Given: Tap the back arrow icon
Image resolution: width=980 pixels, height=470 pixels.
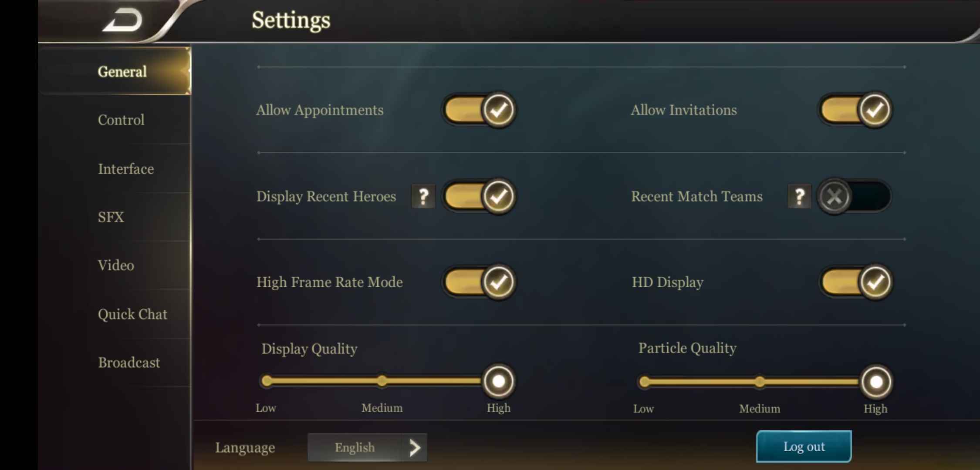Looking at the screenshot, I should point(122,20).
